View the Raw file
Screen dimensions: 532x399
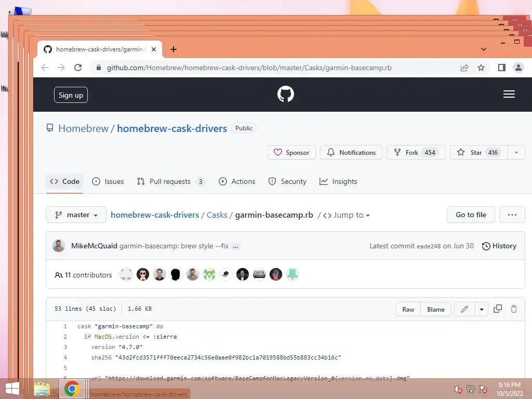click(x=408, y=309)
